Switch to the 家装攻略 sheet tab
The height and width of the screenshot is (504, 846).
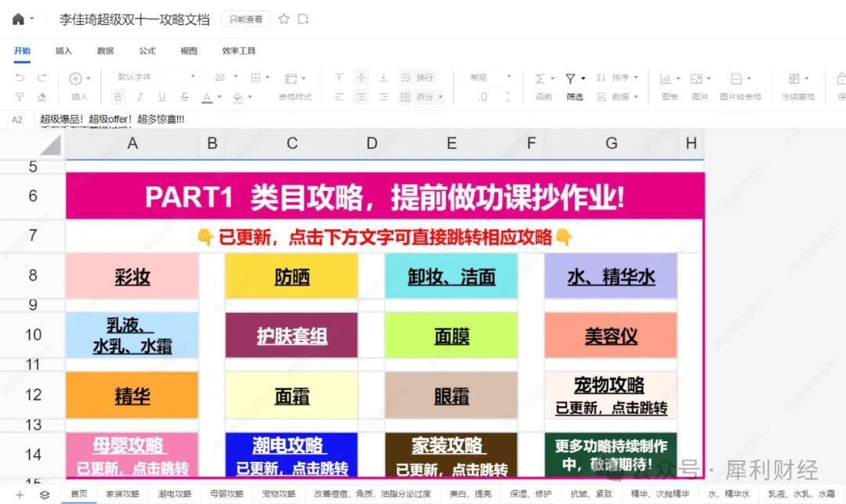122,494
